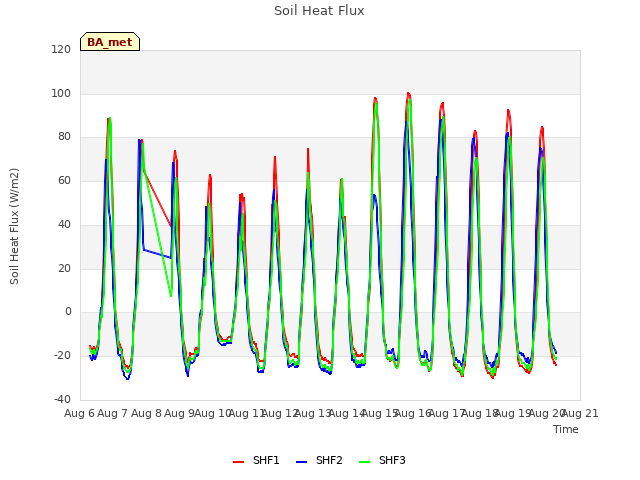
Task: Click the 100 y-axis tick label
Action: [x=61, y=93]
